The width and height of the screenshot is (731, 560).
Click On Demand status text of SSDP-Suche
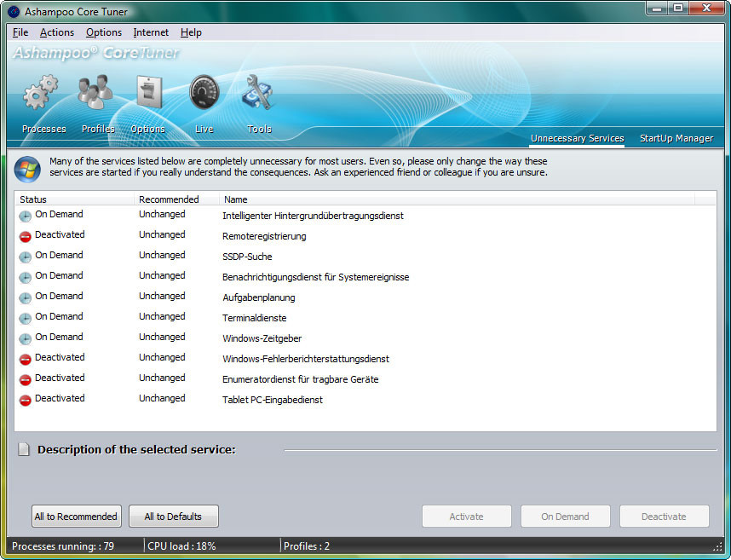[x=59, y=255]
